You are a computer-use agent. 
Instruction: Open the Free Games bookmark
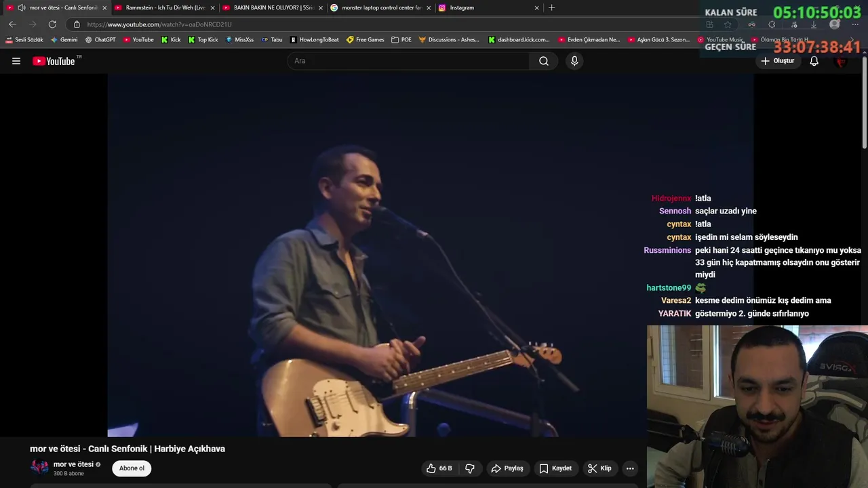(x=366, y=40)
